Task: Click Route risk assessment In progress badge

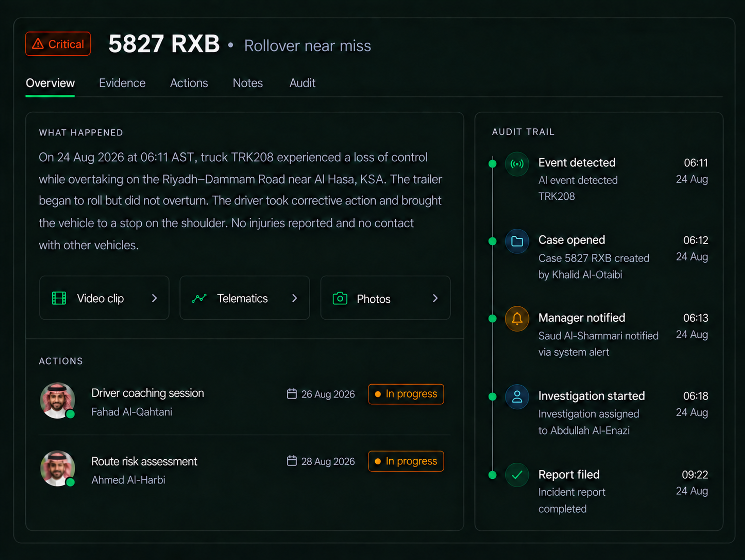Action: click(x=406, y=461)
